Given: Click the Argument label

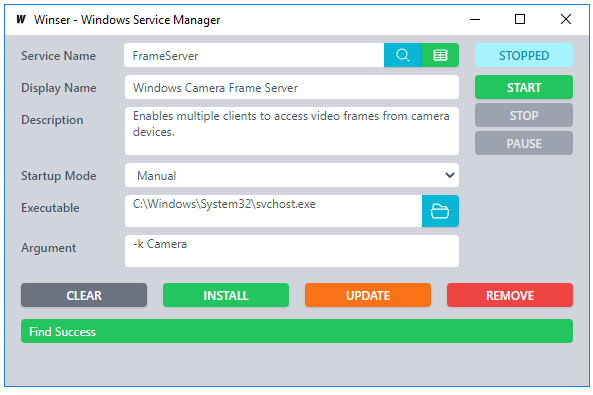Looking at the screenshot, I should (48, 248).
